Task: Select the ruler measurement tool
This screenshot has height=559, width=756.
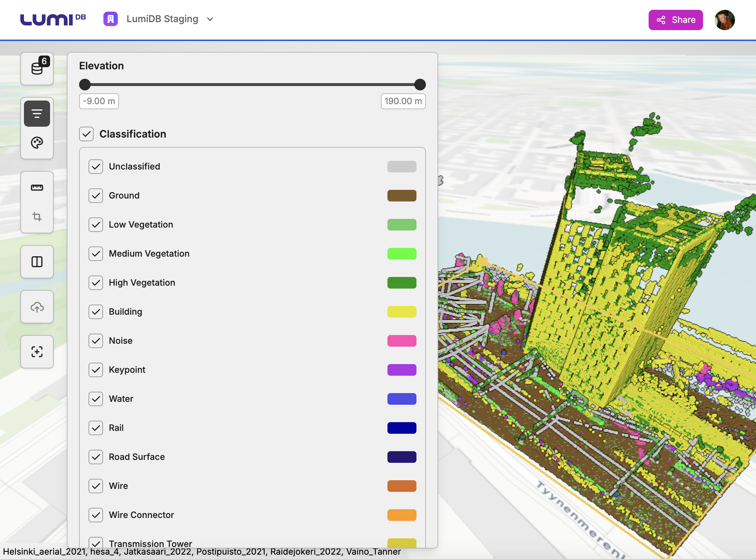Action: 37,188
